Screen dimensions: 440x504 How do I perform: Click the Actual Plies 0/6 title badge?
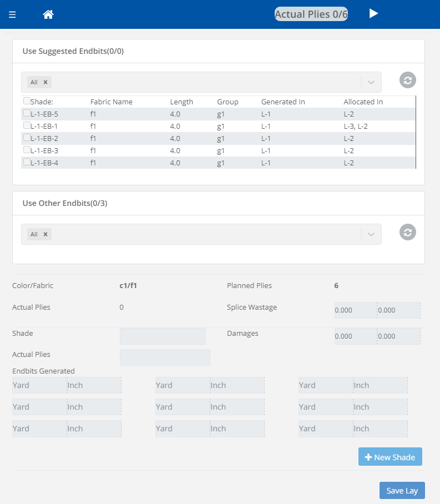(x=311, y=14)
